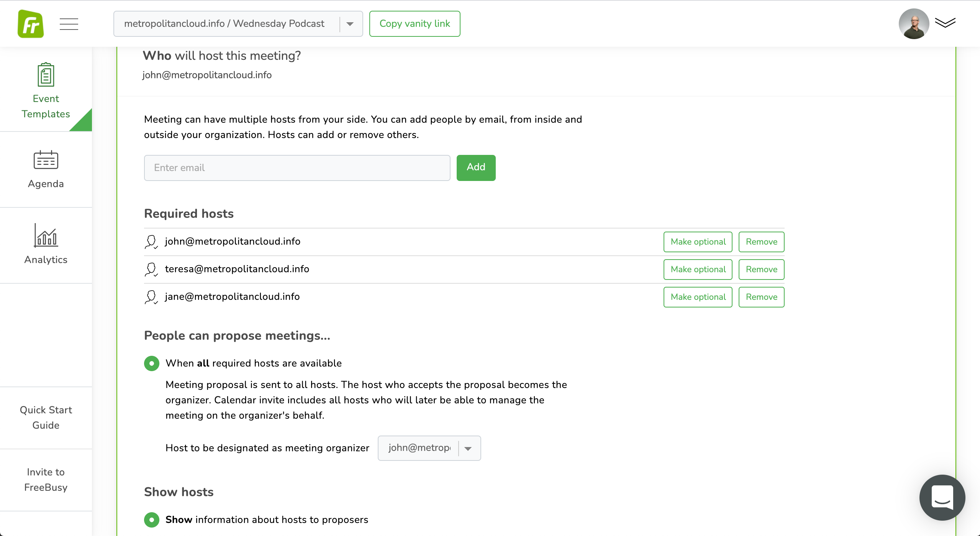Click the FreeBusy green logo
This screenshot has width=980, height=536.
[31, 24]
